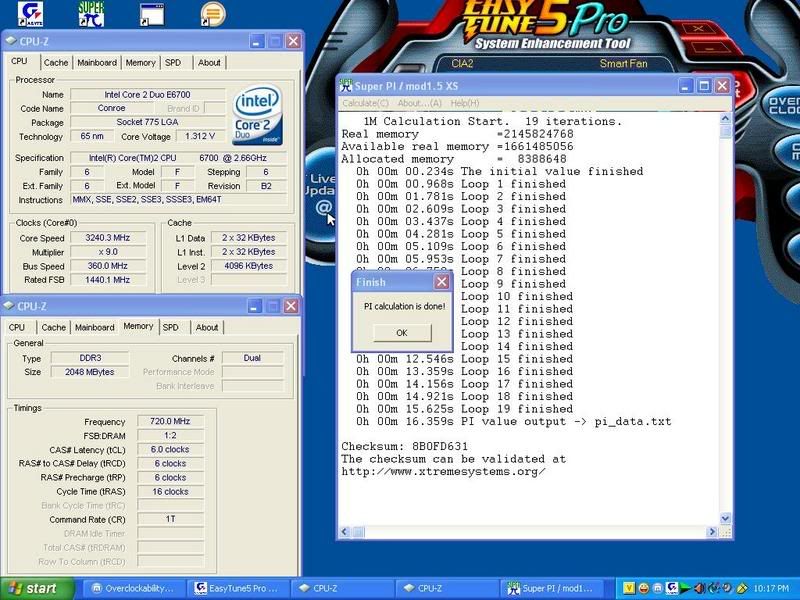Screen dimensions: 800x600
Task: Click the Core Speed value '3240.3 MHz'
Action: click(108, 238)
